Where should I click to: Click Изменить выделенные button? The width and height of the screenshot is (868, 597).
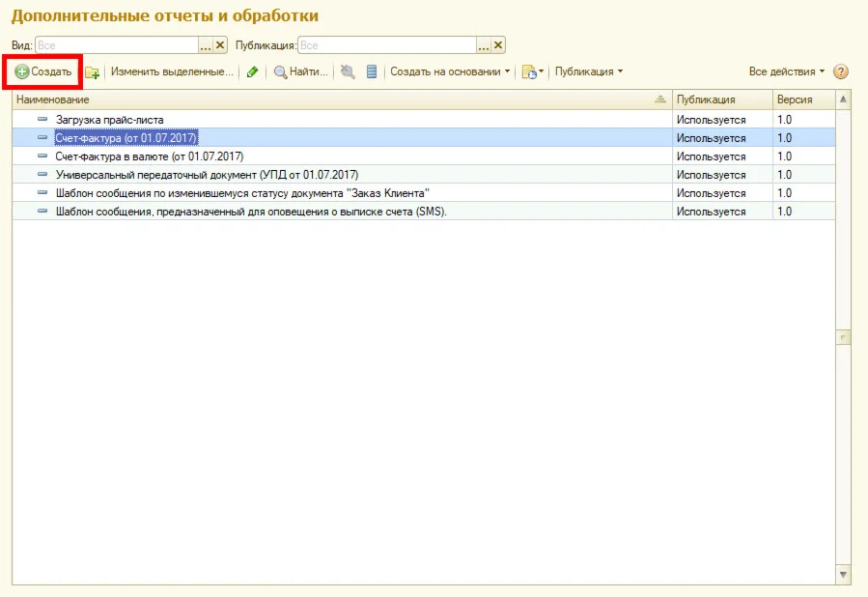172,72
